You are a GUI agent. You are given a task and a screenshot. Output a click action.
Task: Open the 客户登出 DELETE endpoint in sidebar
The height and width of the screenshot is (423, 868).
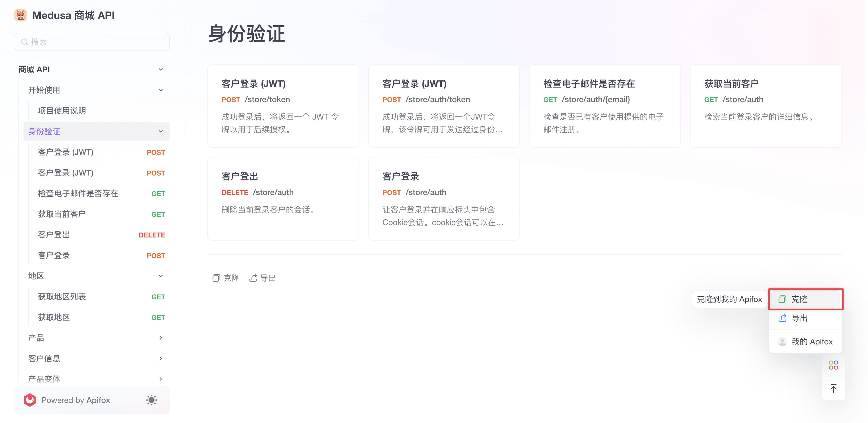(x=54, y=235)
